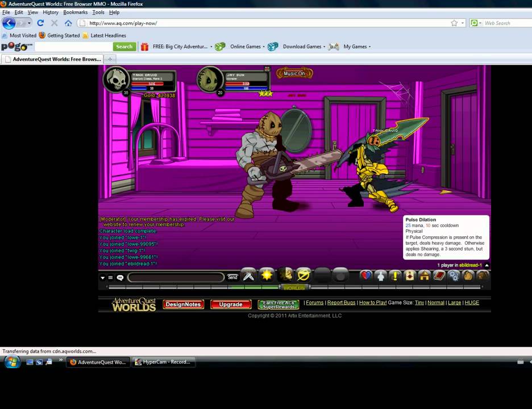Click the DesignNotes button
The height and width of the screenshot is (409, 532).
[x=183, y=304]
